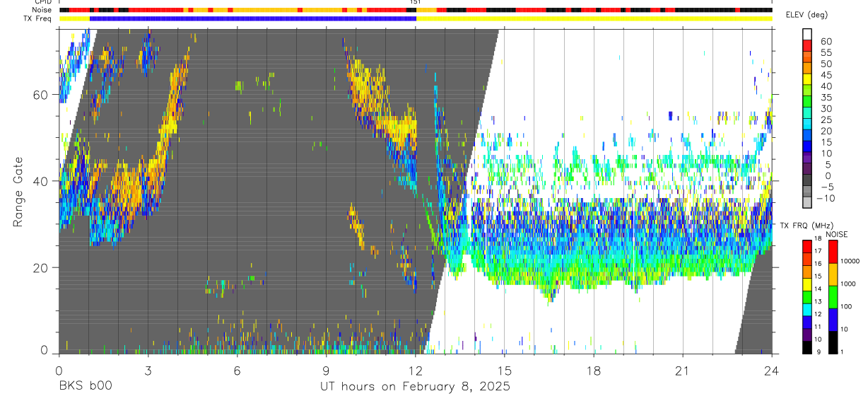Click the vertical 'Range Gate' axis title
868x401 pixels.
[x=17, y=191]
